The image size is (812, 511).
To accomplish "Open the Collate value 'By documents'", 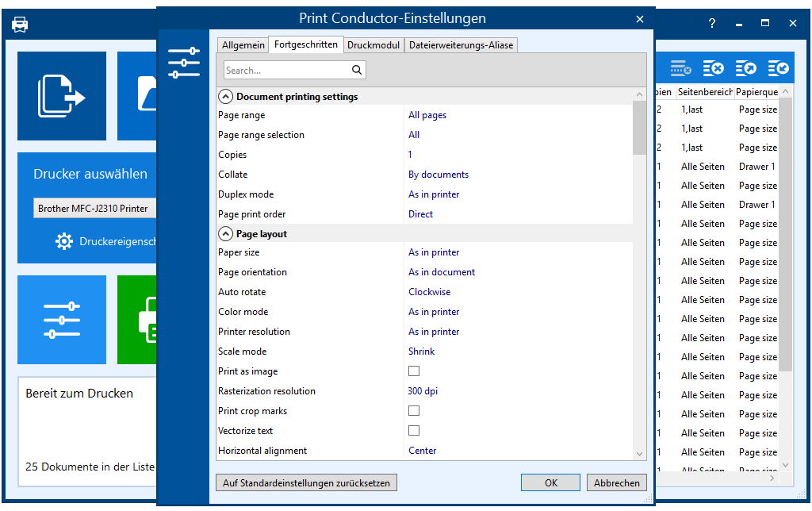I will coord(438,175).
